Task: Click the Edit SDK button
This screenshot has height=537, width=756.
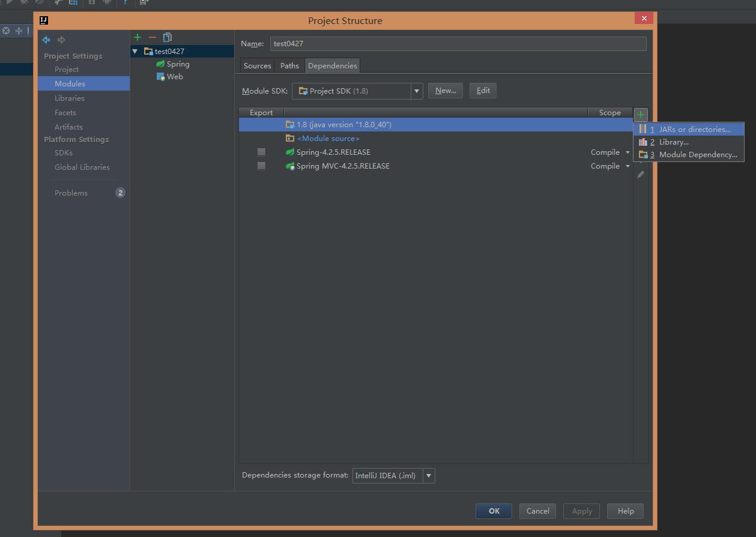Action: (x=483, y=91)
